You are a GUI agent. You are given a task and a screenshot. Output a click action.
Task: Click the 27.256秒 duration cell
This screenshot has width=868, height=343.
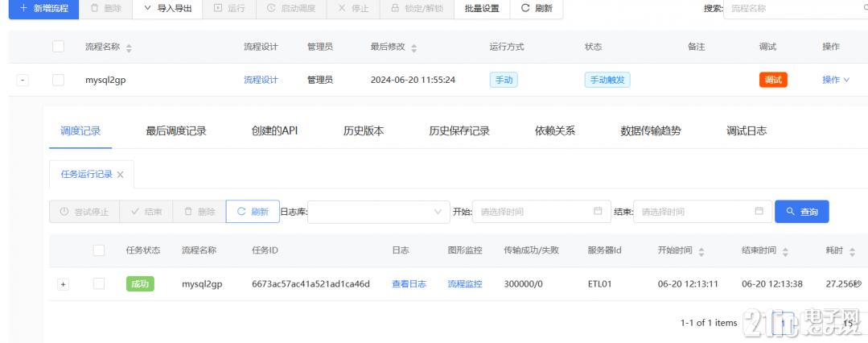point(844,283)
